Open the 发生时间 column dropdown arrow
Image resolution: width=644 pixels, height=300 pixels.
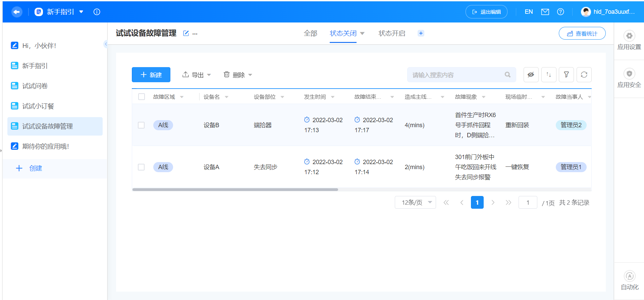(x=333, y=97)
